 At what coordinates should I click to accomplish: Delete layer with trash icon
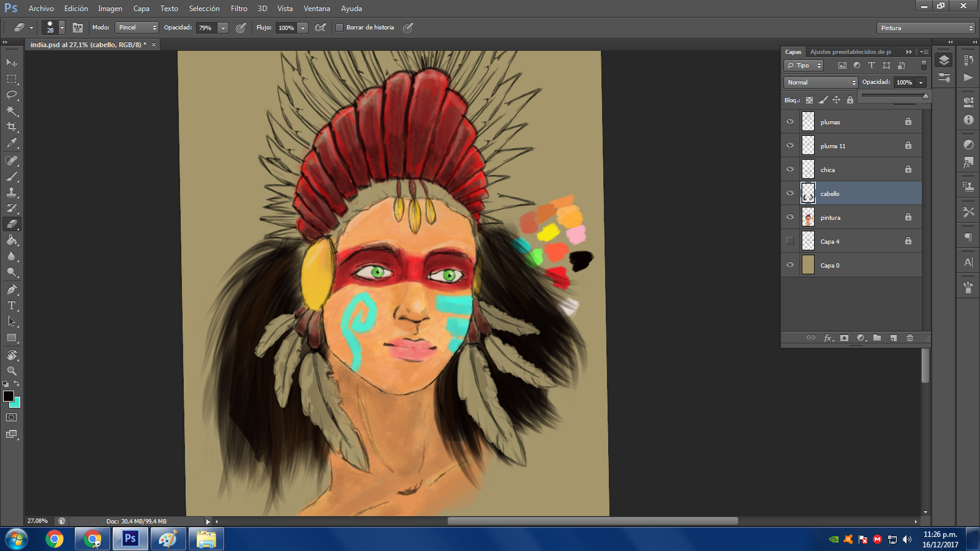pos(910,338)
